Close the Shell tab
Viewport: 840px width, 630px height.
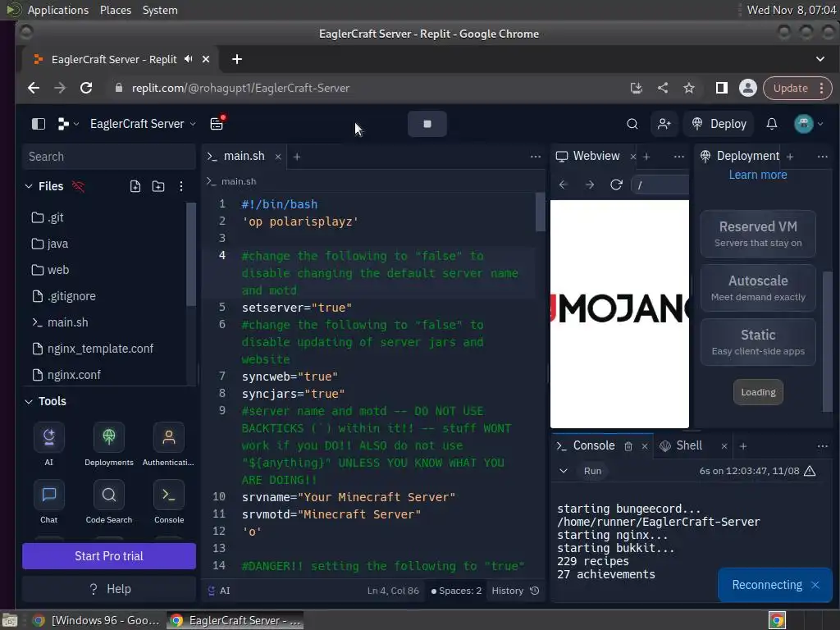pyautogui.click(x=724, y=446)
